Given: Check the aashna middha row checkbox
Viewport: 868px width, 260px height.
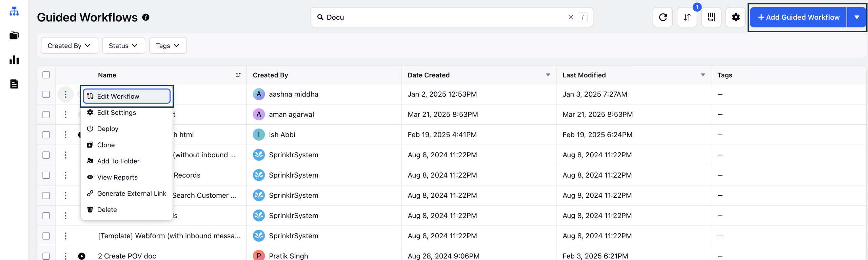Looking at the screenshot, I should coord(46,94).
